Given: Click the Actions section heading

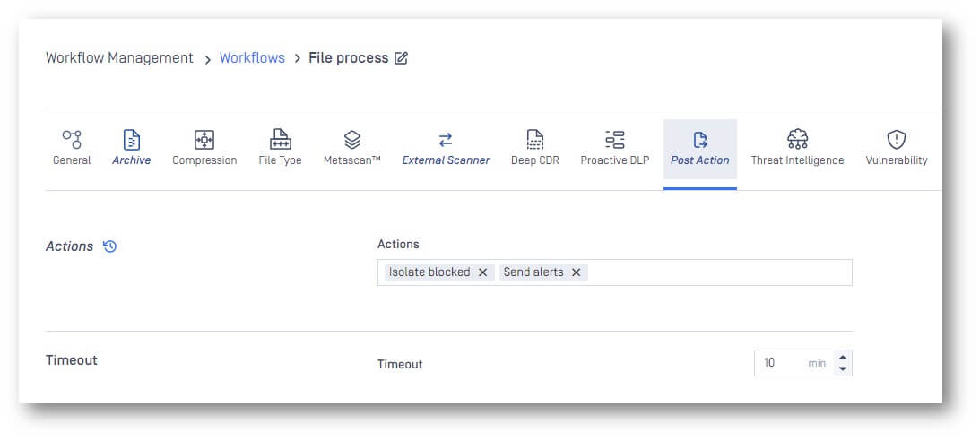Looking at the screenshot, I should click(x=69, y=246).
